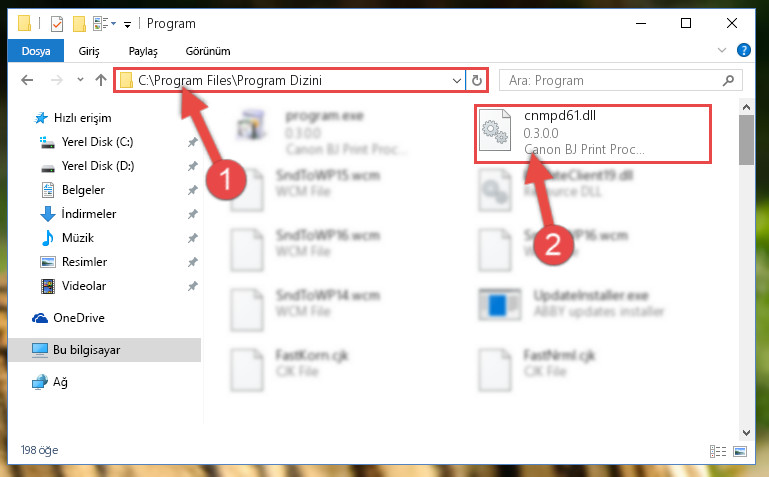Open the Görünüm ribbon tab
The image size is (769, 477).
207,51
